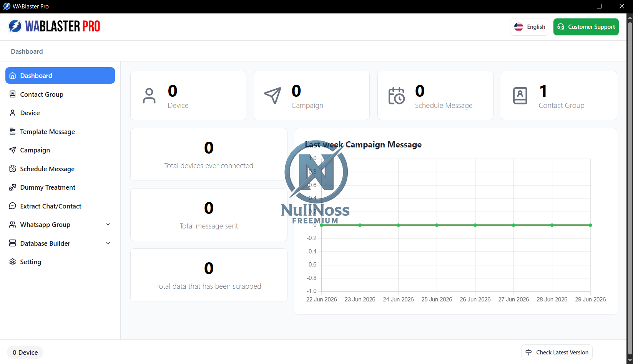Click the 25 Jun 2026 axis label
The height and width of the screenshot is (364, 633).
437,299
